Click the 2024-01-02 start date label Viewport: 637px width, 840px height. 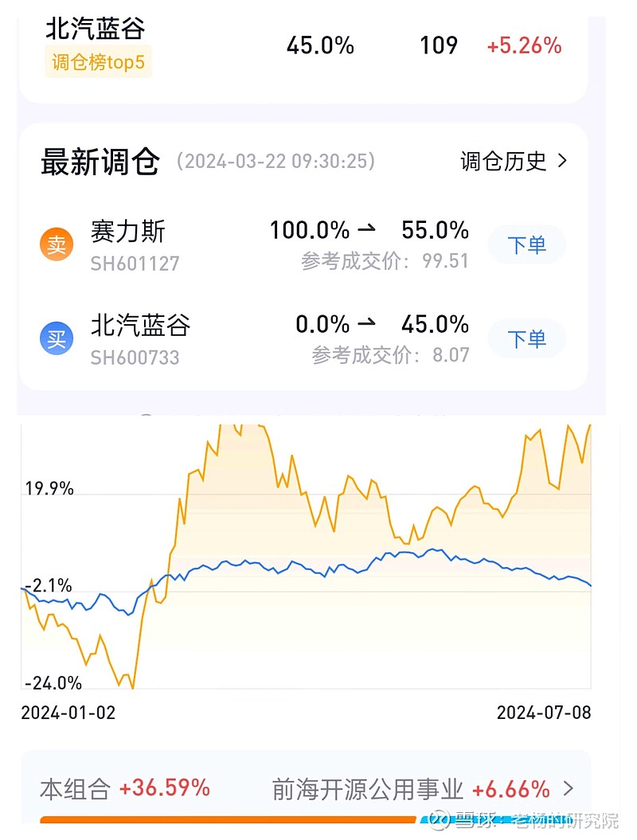point(68,713)
